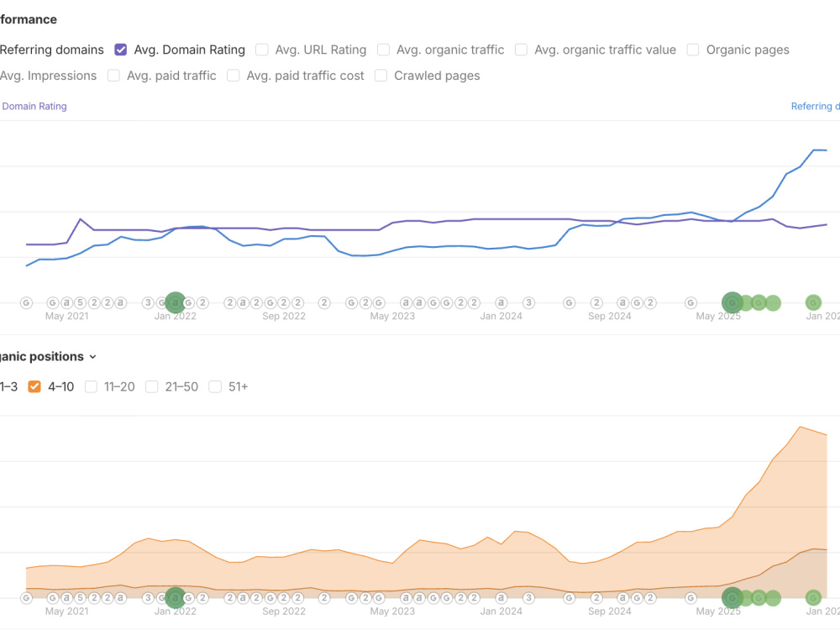
Task: Click large green 'a' marker, lower chart
Action: pyautogui.click(x=176, y=597)
